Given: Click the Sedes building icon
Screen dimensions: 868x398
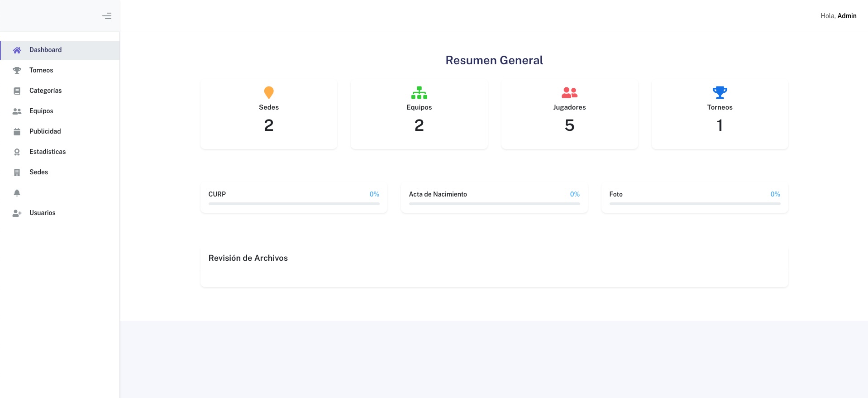Looking at the screenshot, I should (x=17, y=173).
